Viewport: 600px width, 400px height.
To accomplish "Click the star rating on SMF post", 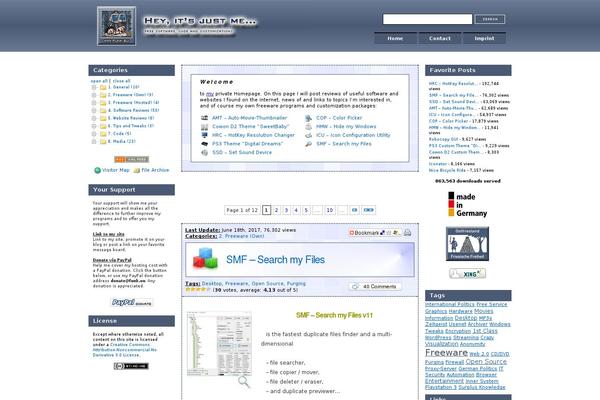I will [198, 290].
